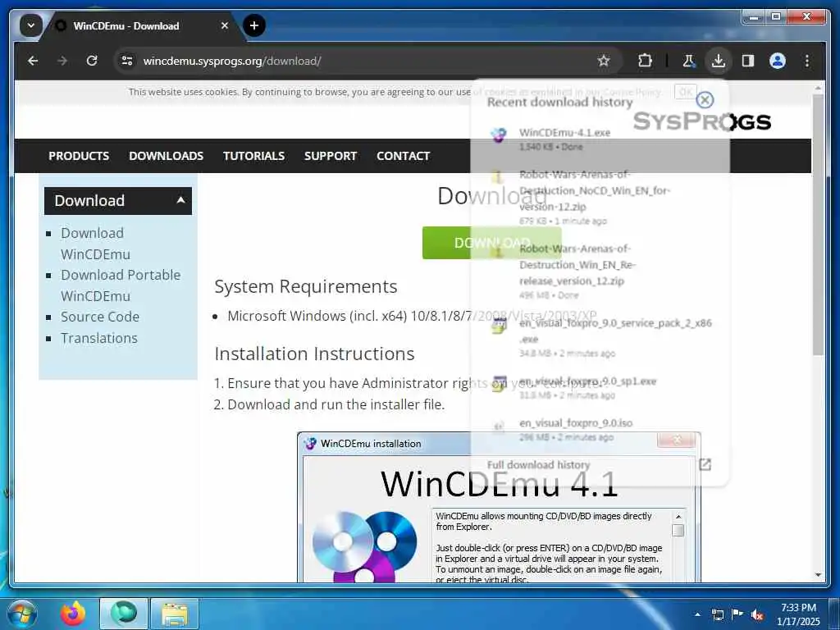Show hidden tray icons arrow
840x630 pixels.
point(697,614)
